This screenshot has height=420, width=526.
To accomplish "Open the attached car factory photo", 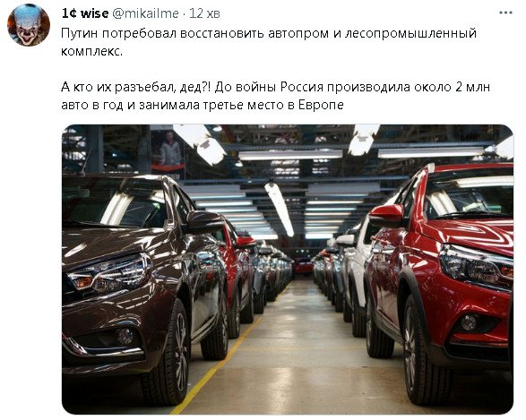I will coord(288,270).
